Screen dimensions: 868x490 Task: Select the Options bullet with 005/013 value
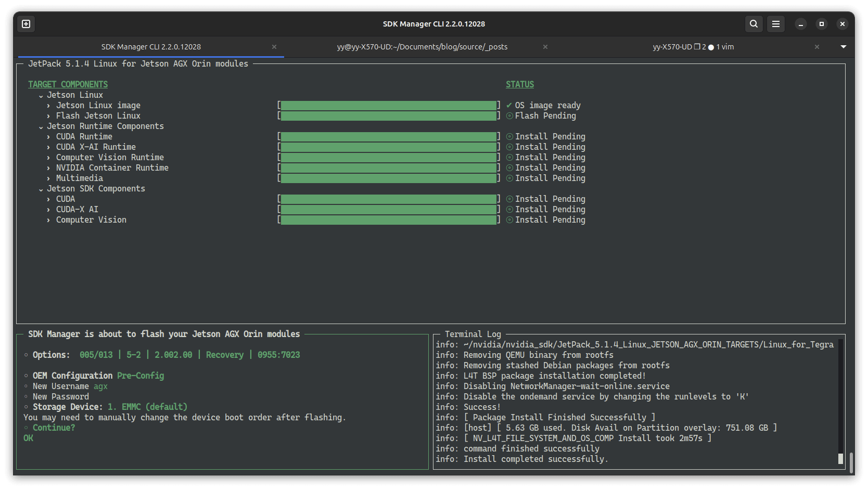[x=162, y=355]
